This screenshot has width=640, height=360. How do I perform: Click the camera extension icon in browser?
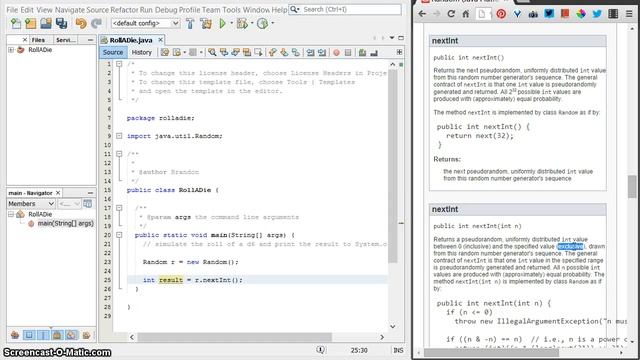(533, 14)
